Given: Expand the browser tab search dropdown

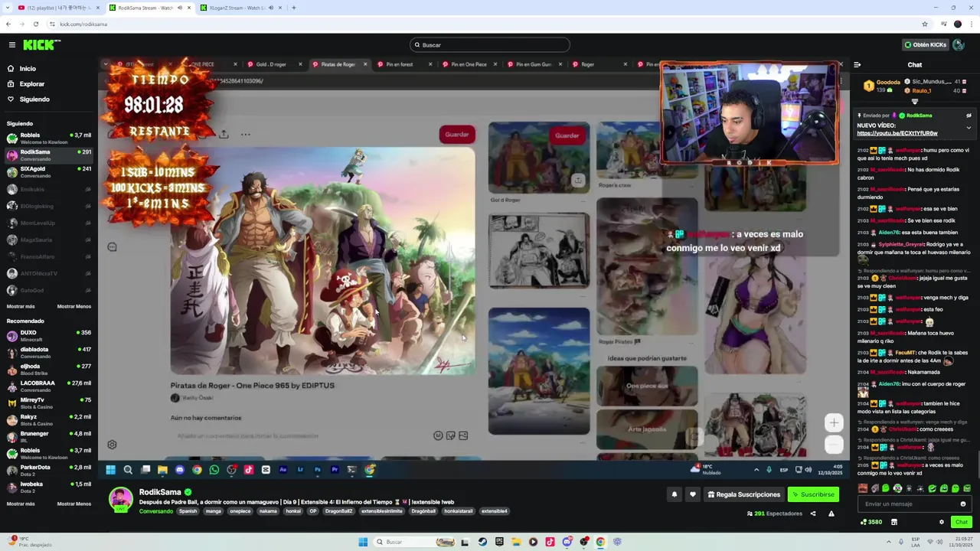Looking at the screenshot, I should [x=8, y=8].
